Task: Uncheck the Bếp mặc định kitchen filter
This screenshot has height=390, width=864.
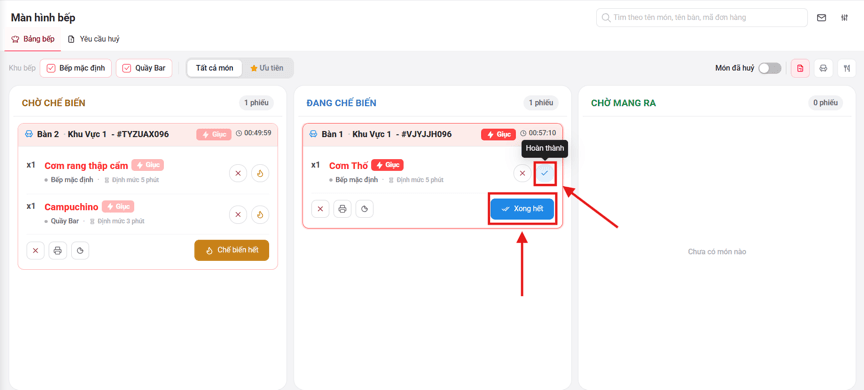Action: pos(75,68)
